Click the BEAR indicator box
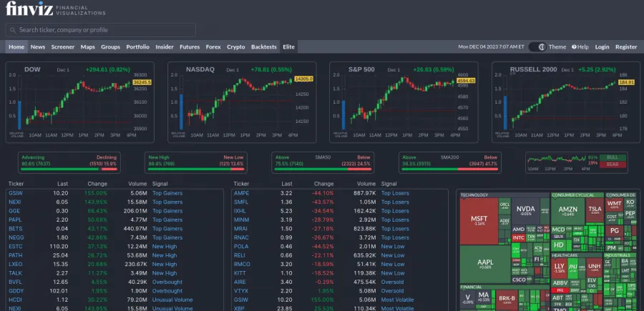This screenshot has width=644, height=311. (x=613, y=164)
